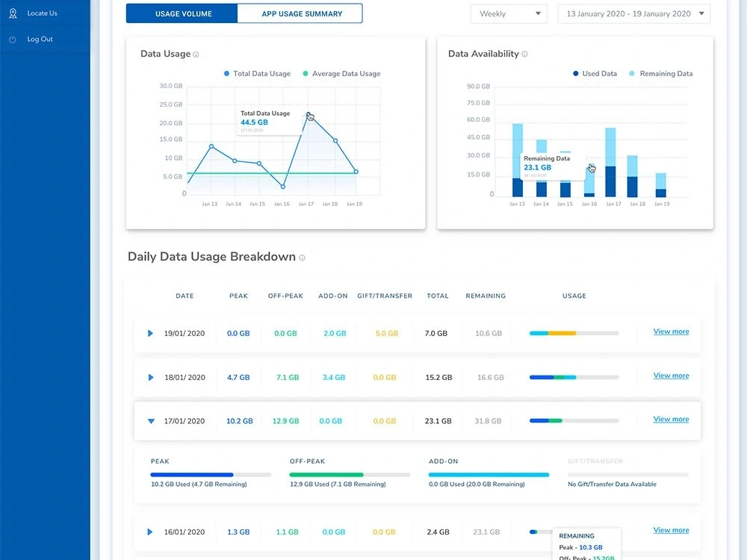Image resolution: width=747 pixels, height=560 pixels.
Task: Expand the 19/01/2020 row
Action: (150, 333)
